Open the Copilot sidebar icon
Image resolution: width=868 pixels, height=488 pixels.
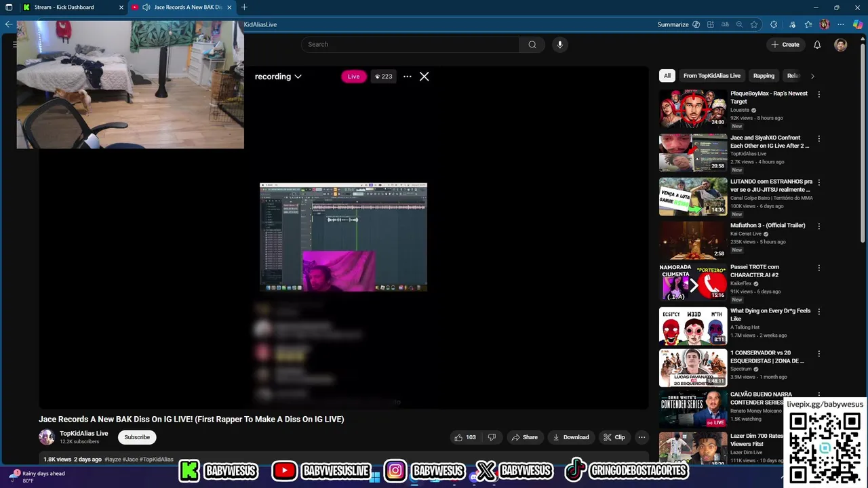(858, 24)
